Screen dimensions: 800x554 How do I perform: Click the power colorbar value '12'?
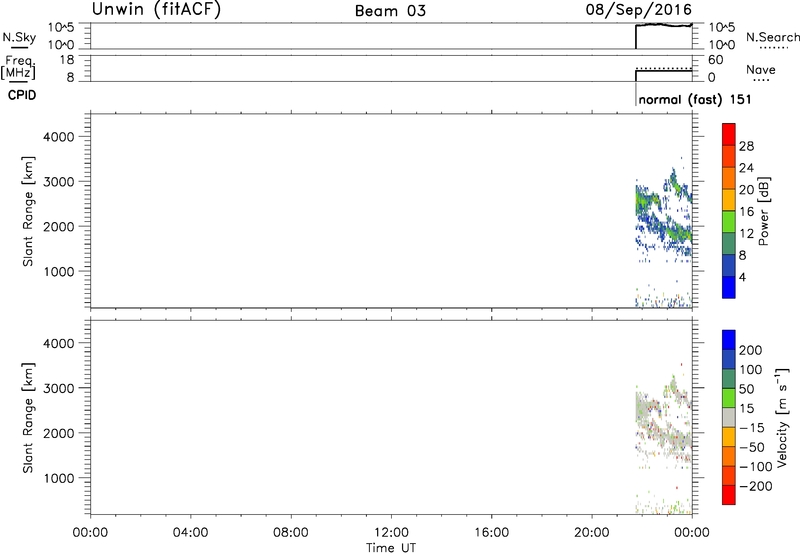coord(746,234)
